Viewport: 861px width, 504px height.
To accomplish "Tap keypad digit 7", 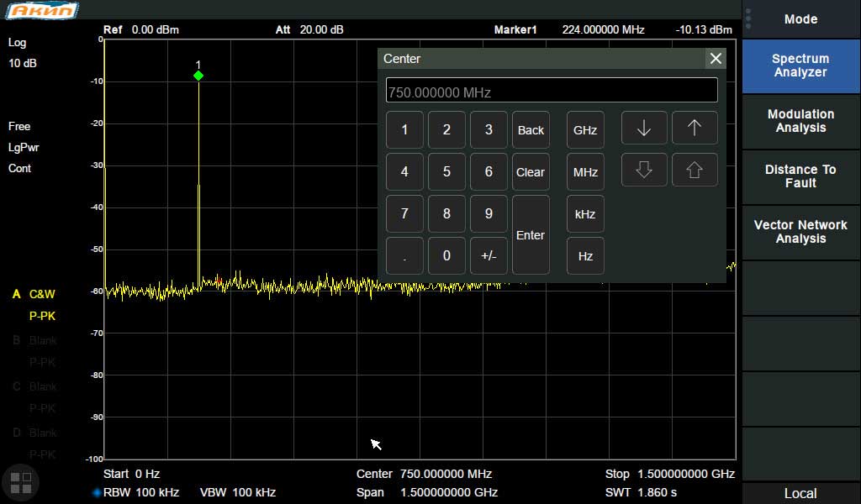I will pos(404,214).
